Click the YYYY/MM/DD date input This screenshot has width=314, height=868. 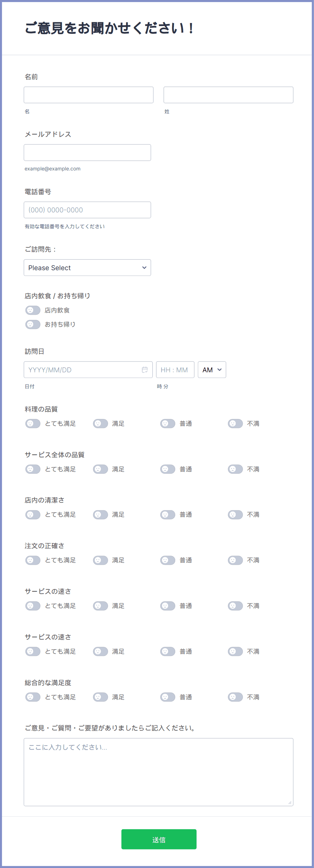point(83,370)
